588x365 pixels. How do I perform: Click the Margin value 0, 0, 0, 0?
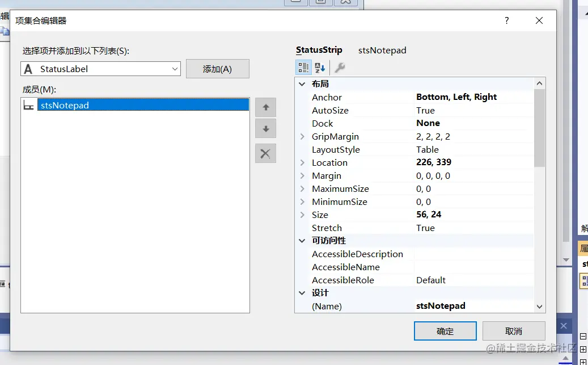tap(433, 176)
